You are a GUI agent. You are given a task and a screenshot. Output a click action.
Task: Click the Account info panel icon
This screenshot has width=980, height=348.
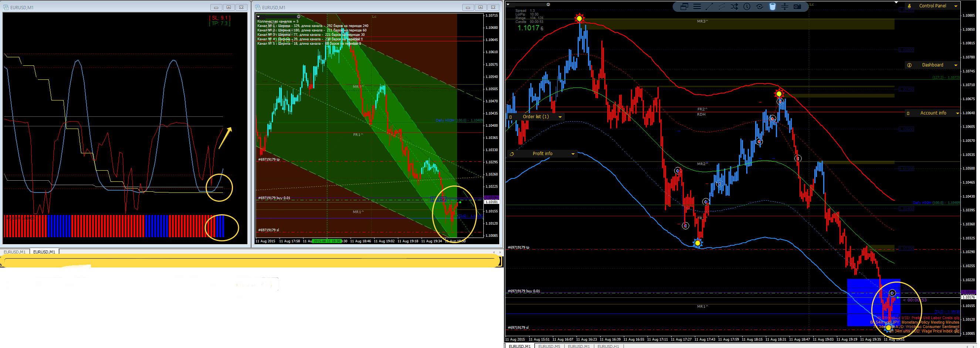coord(908,113)
